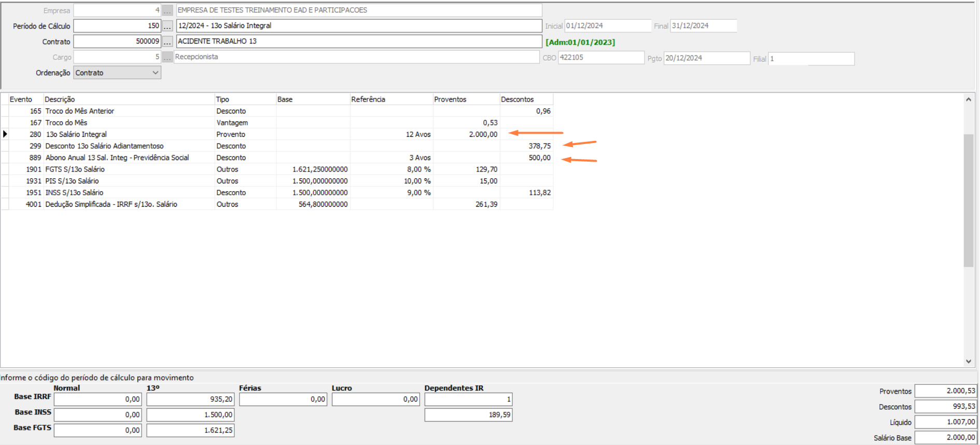Click the Descrição column header
Image resolution: width=980 pixels, height=445 pixels.
click(x=60, y=99)
